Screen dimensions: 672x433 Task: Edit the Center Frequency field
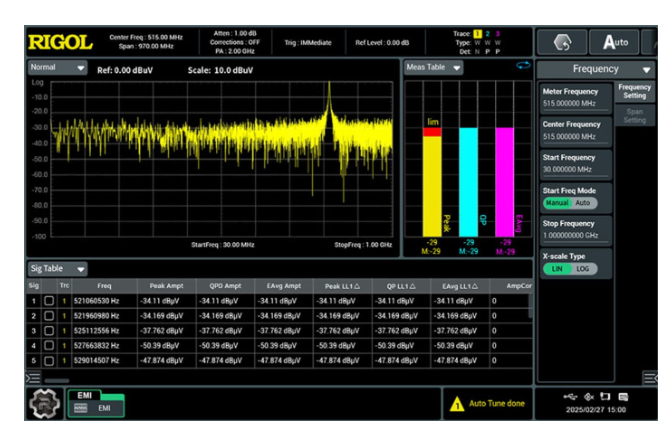click(x=575, y=131)
